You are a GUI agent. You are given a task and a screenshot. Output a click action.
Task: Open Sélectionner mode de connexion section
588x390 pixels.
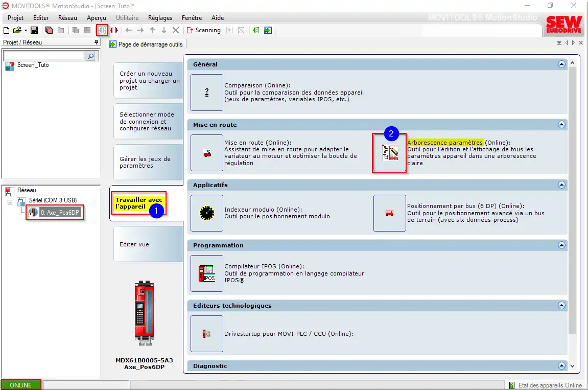tap(149, 122)
